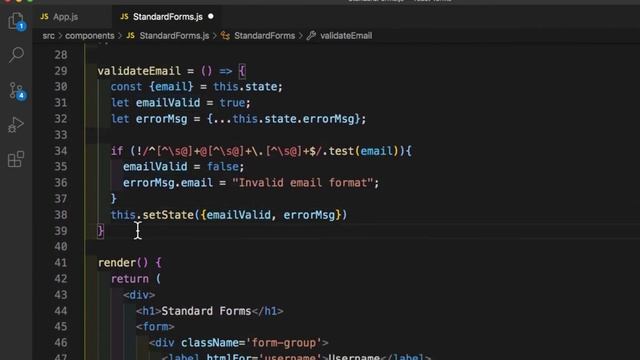Screen dimensions: 640x360
Task: Open the StandardForms class breadcrumb
Action: tap(264, 36)
